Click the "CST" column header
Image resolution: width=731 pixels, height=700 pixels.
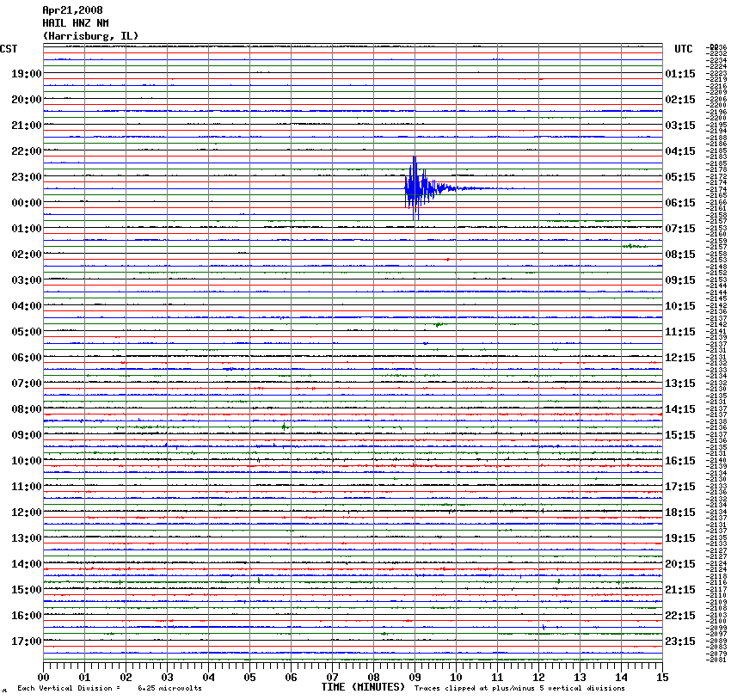coord(9,49)
